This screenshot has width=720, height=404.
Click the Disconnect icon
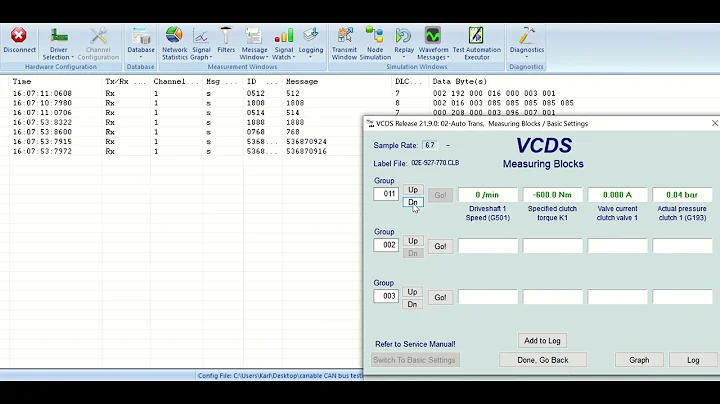pyautogui.click(x=19, y=35)
